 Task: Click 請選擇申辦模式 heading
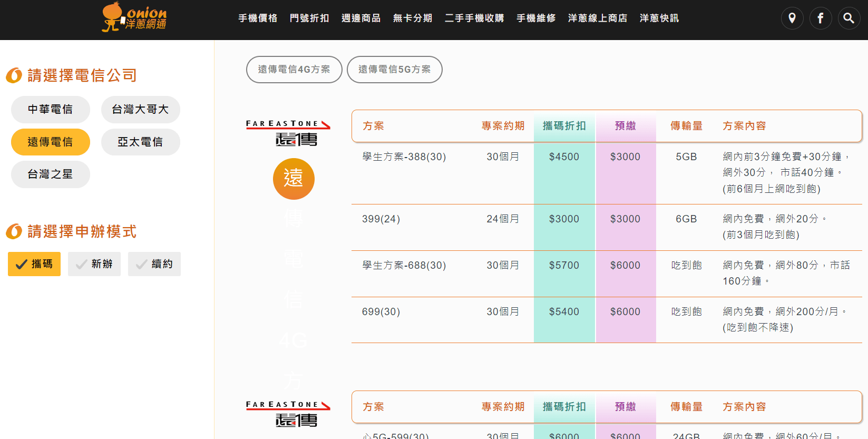[x=82, y=232]
